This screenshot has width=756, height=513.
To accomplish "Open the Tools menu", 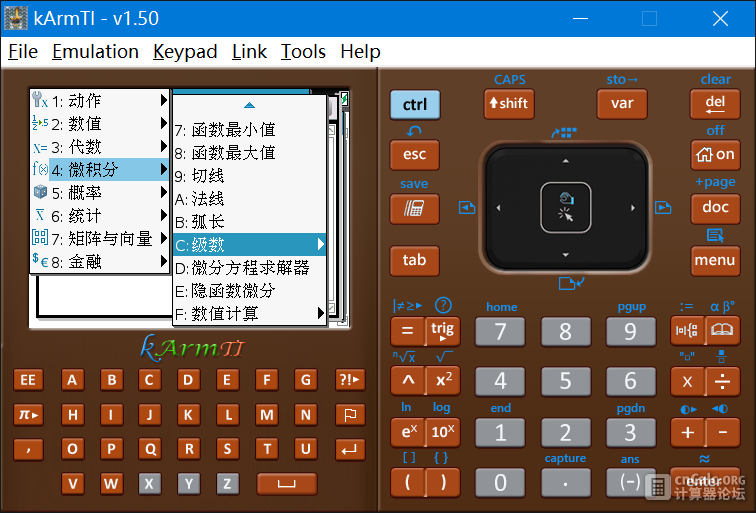I will pyautogui.click(x=303, y=52).
